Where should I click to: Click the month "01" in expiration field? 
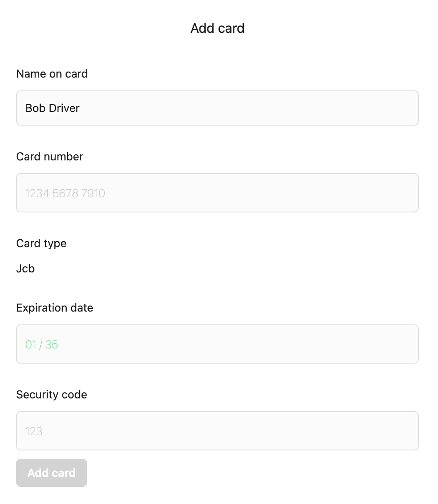point(31,344)
